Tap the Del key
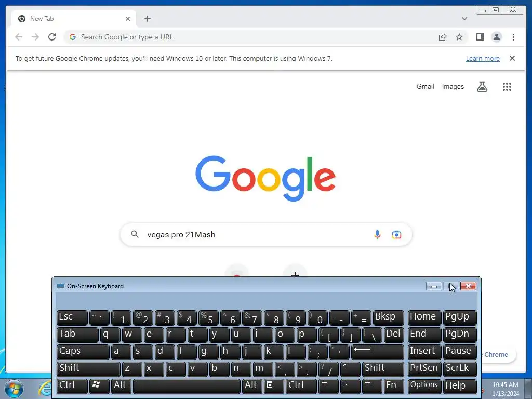The image size is (532, 399). tap(394, 335)
